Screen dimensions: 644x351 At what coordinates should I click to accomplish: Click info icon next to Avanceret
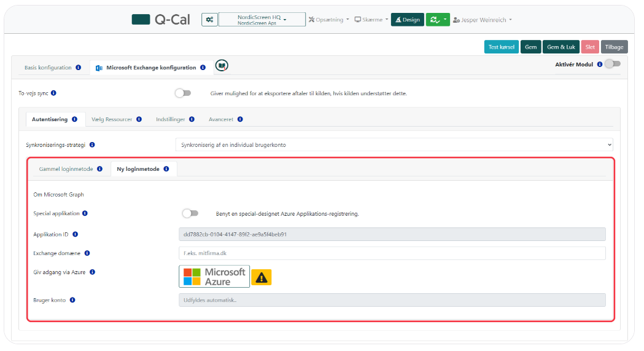click(240, 119)
